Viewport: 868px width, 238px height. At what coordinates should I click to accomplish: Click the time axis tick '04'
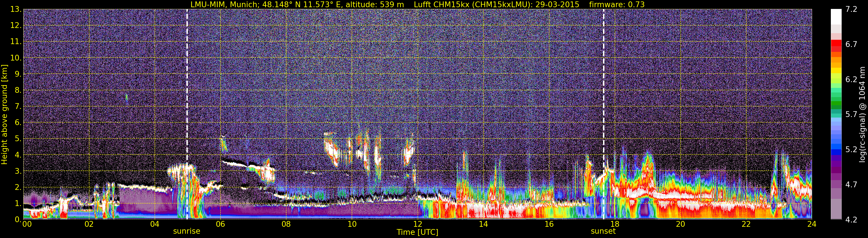click(x=155, y=224)
